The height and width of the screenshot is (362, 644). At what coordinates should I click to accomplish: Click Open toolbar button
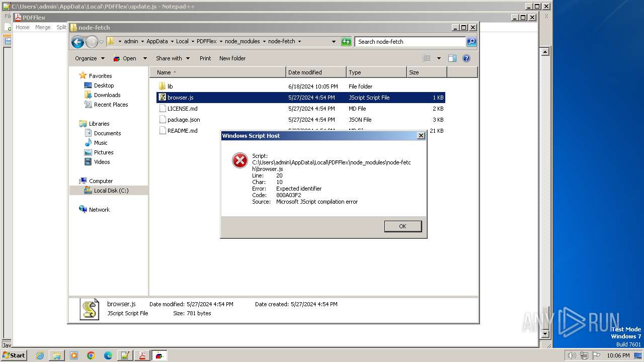tap(125, 58)
